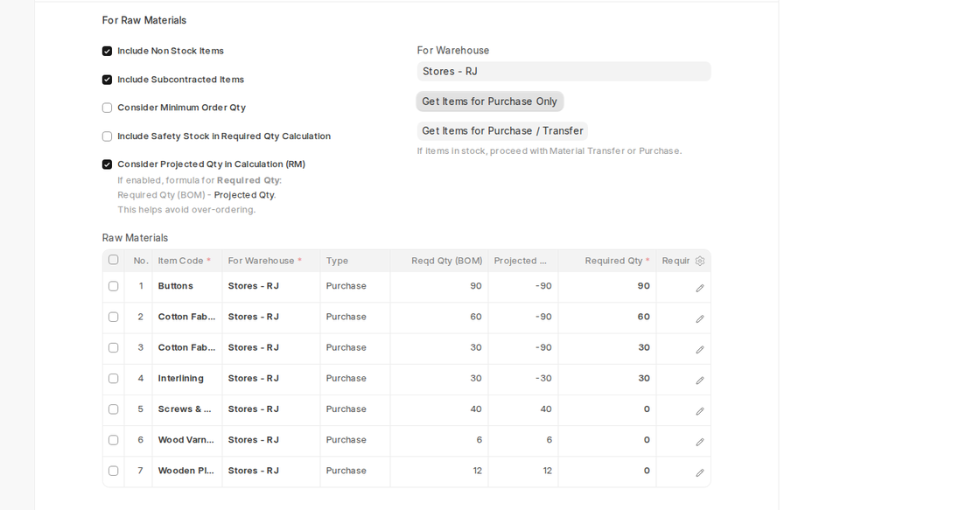This screenshot has height=510, width=980.
Task: Click Purchase type in the Interlining row
Action: pos(355,379)
